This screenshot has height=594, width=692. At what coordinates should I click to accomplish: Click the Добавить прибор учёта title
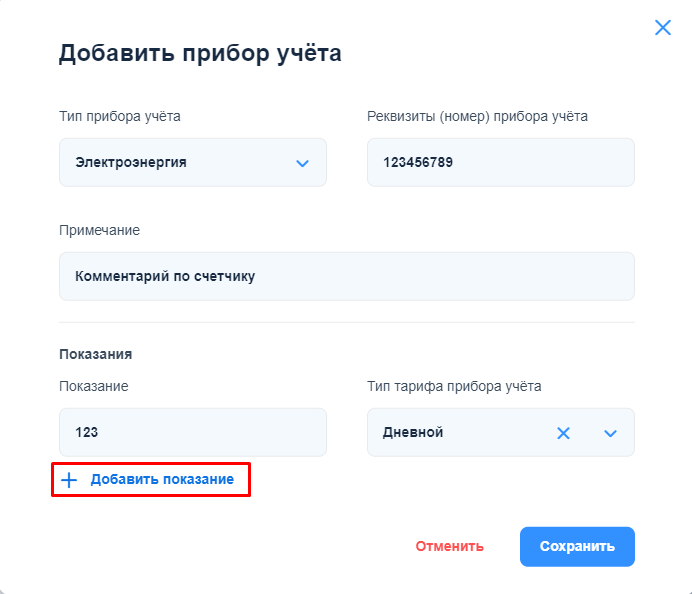(x=200, y=53)
